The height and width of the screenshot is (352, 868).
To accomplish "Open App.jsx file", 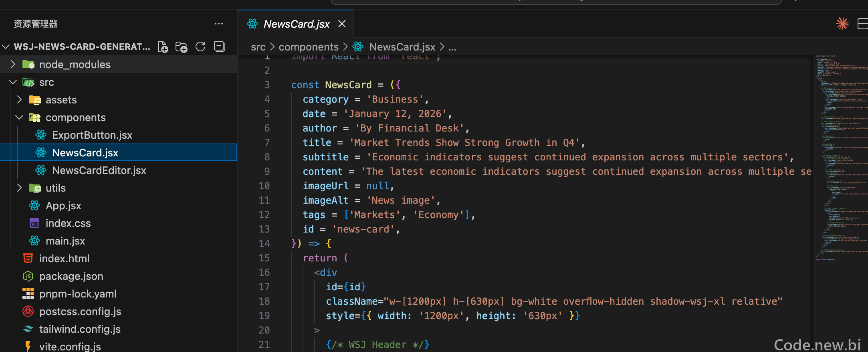I will pos(63,206).
